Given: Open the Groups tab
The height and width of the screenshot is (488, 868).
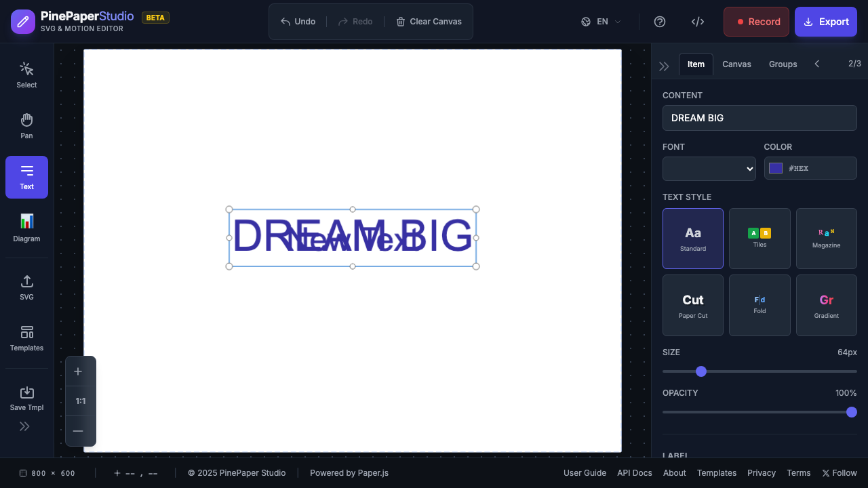Looking at the screenshot, I should point(783,64).
